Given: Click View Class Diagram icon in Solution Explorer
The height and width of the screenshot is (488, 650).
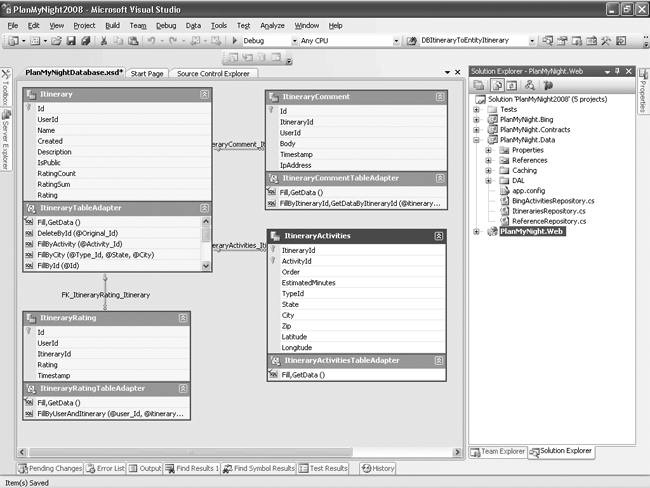Looking at the screenshot, I should tap(529, 85).
